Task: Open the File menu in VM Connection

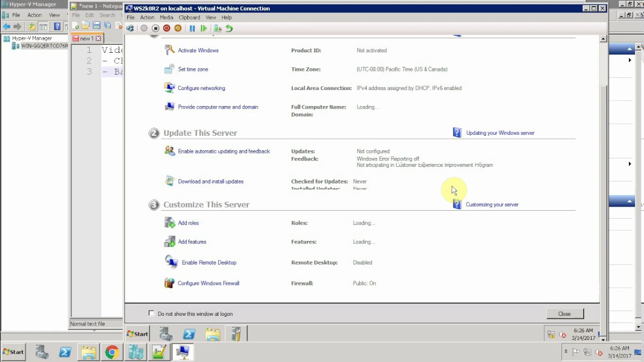Action: 130,18
